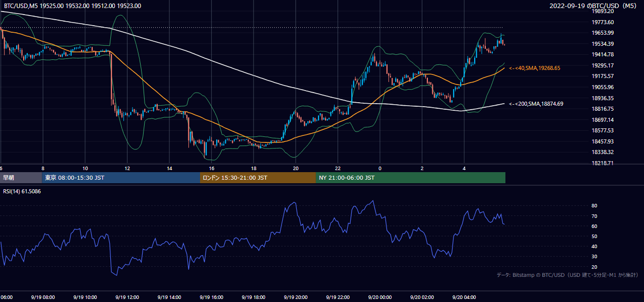Click the 9/20 00:00 time label
Screen dimensions: 644x302
coord(380,297)
